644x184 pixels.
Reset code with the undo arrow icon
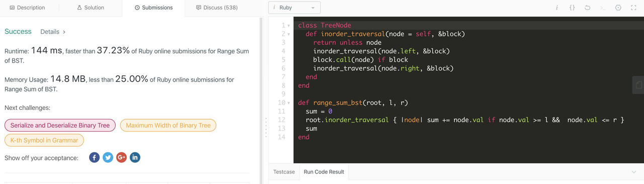pos(587,8)
